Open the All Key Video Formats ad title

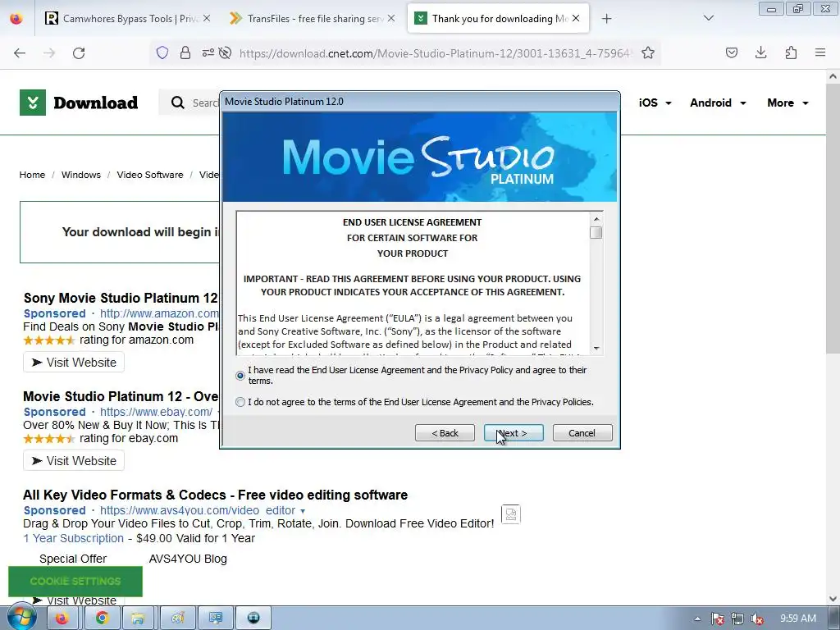[x=216, y=495]
